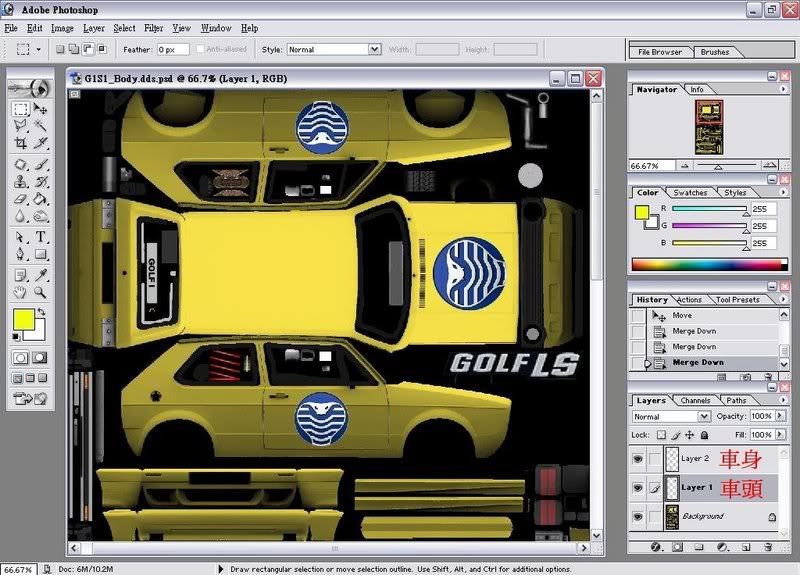Open the Color panel flyout menu
The image size is (800, 575).
point(783,192)
